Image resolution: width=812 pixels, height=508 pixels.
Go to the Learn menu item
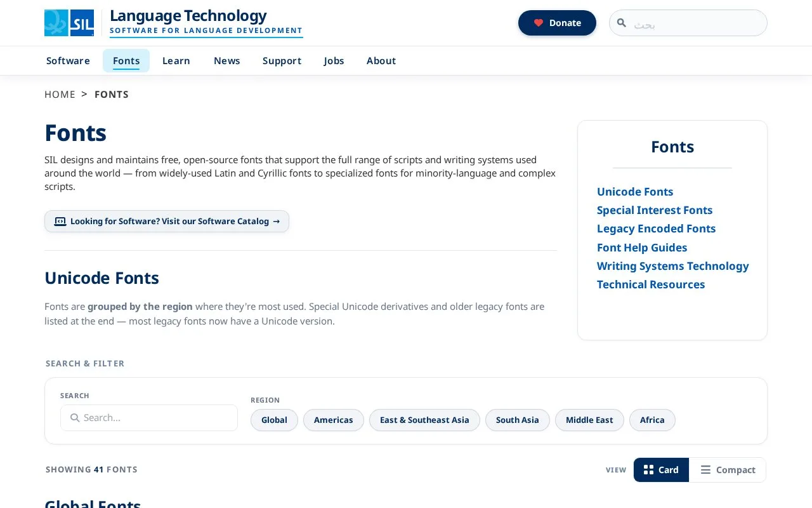[x=176, y=61]
